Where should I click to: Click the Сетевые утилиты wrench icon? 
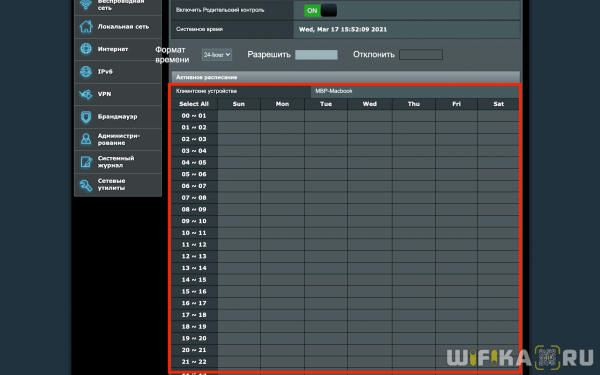(86, 185)
